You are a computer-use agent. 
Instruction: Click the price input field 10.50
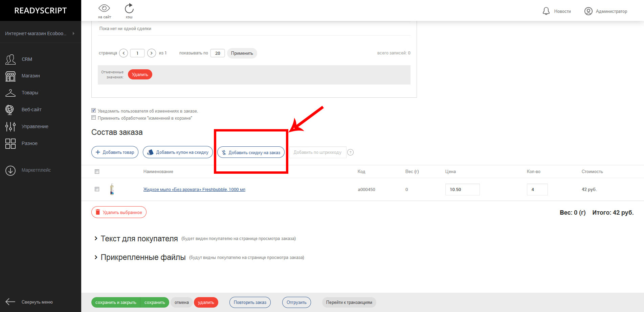(462, 190)
